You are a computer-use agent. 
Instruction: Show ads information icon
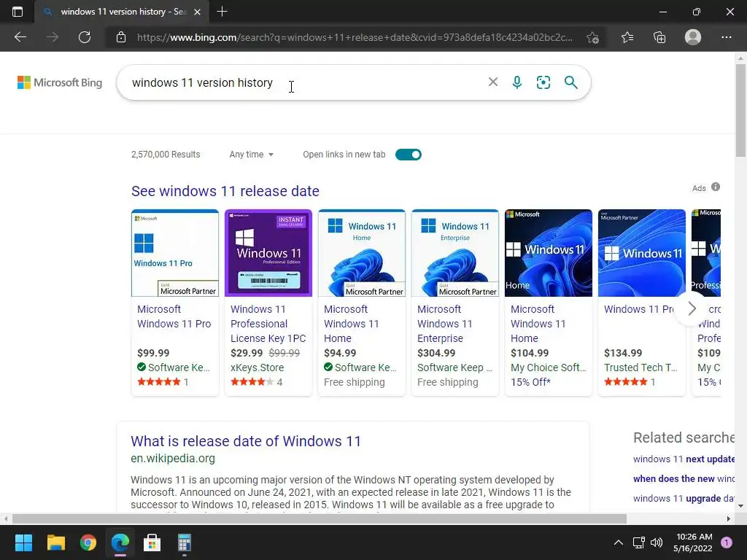[x=716, y=187]
